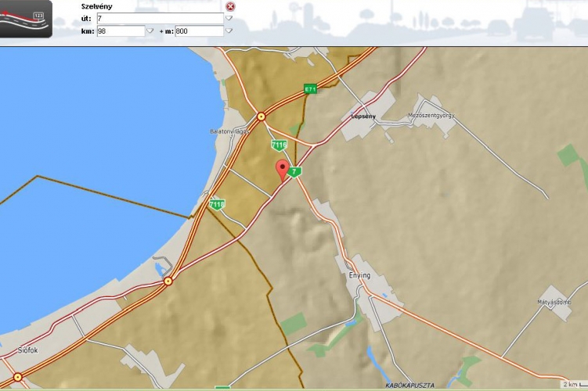Click the Enying town label

click(359, 276)
